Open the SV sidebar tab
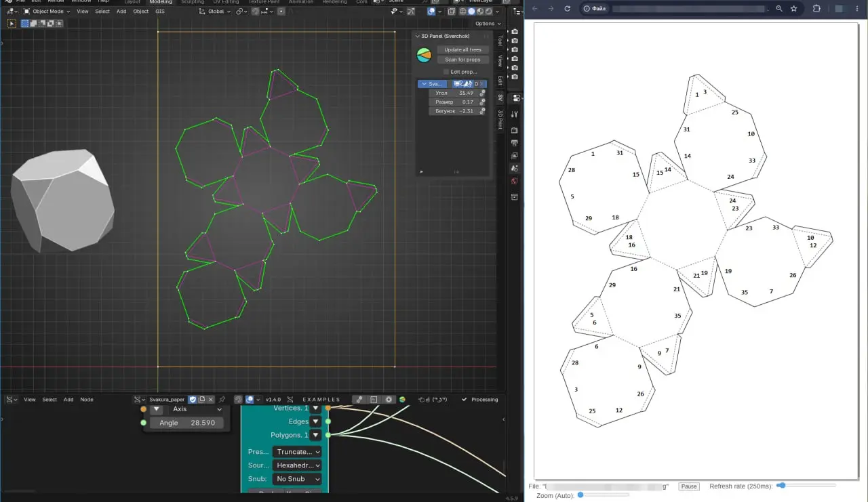868x502 pixels. 500,98
